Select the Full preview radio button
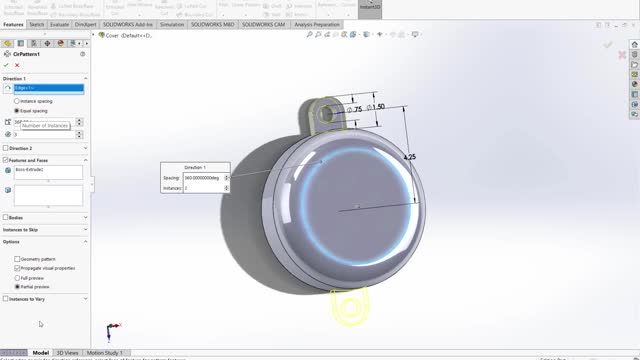This screenshot has width=640, height=360. (17, 278)
